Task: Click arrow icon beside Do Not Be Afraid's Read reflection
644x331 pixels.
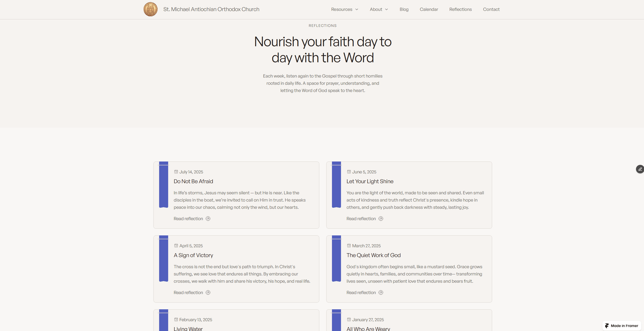Action: coord(208,219)
